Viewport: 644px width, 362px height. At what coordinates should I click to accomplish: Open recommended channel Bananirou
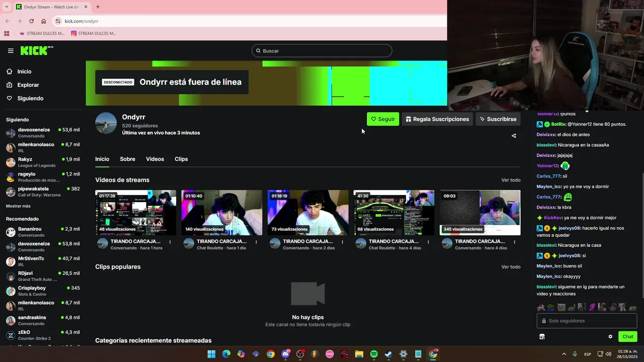tap(43, 232)
